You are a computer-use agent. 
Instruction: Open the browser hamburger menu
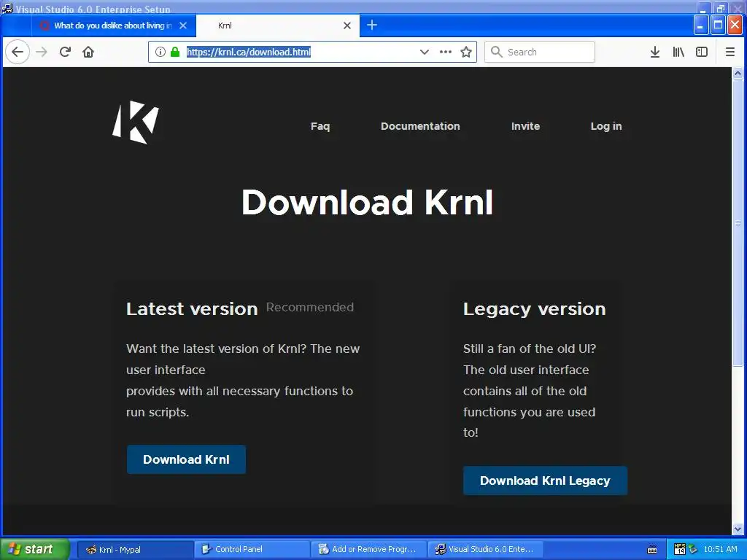click(729, 52)
